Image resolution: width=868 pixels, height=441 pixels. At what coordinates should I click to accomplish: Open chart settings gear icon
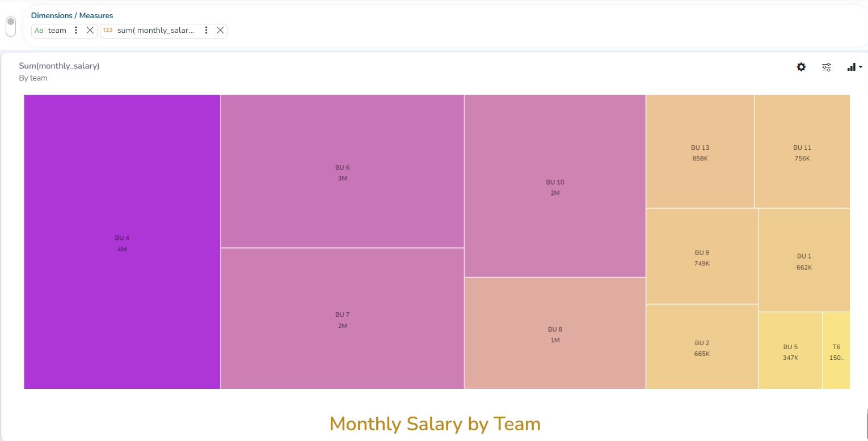[x=801, y=67]
